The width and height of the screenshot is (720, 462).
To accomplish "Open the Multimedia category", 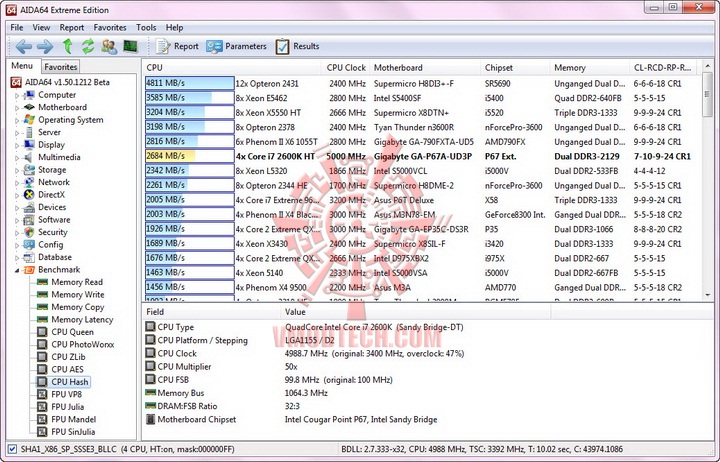I will point(59,157).
